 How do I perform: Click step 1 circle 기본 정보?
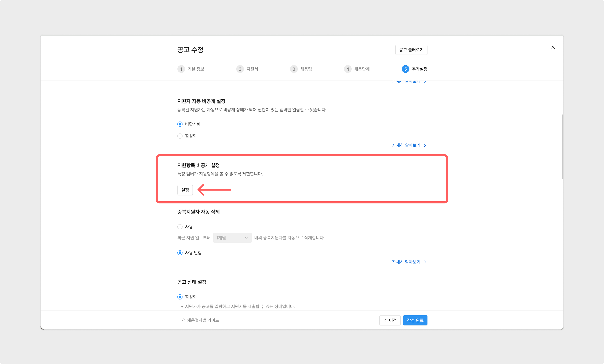click(x=181, y=69)
